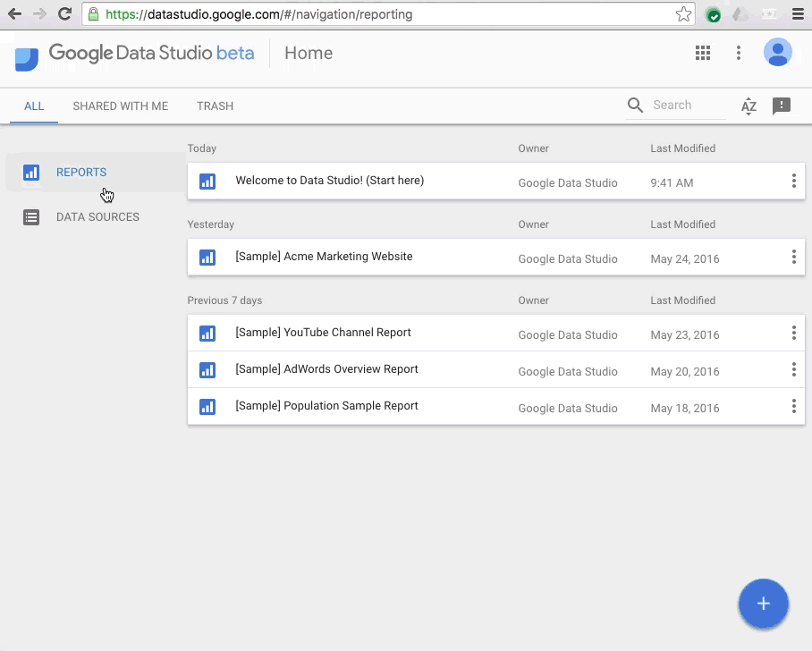Click the Google Drive extension icon
Viewport: 812px width, 651px height.
740,14
